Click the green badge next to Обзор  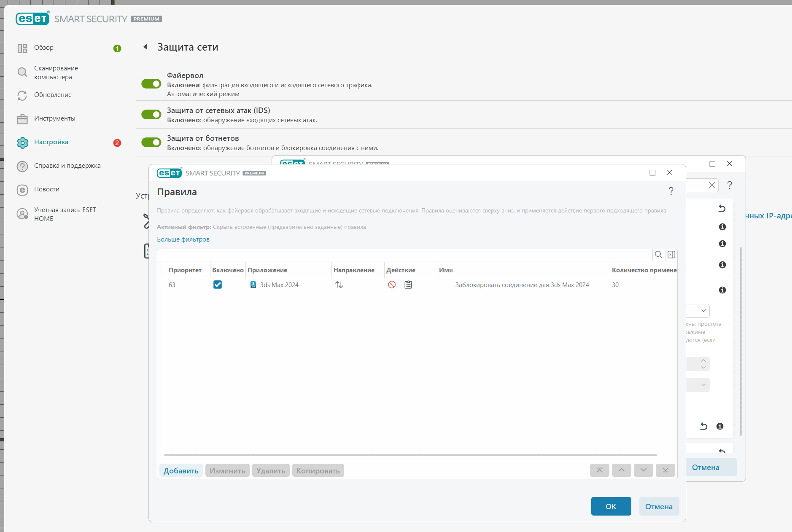(x=117, y=48)
